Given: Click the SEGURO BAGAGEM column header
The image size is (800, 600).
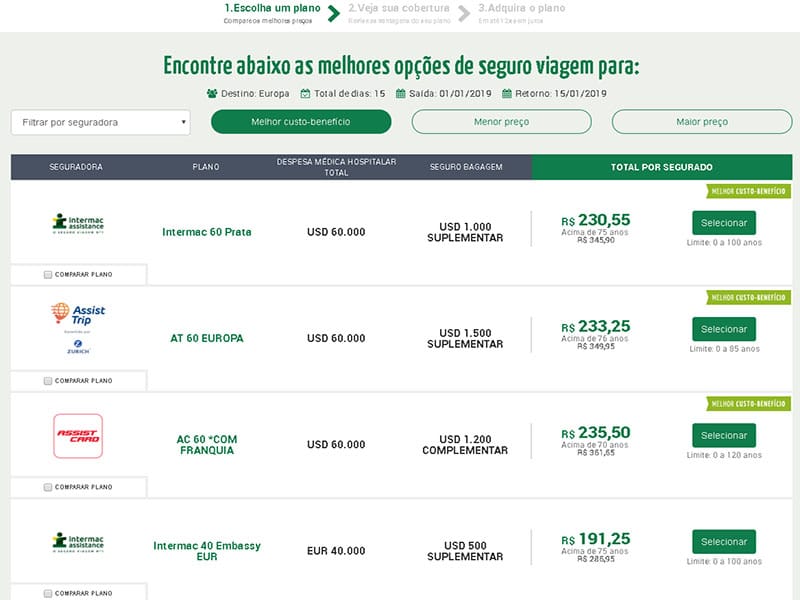Looking at the screenshot, I should pyautogui.click(x=466, y=167).
